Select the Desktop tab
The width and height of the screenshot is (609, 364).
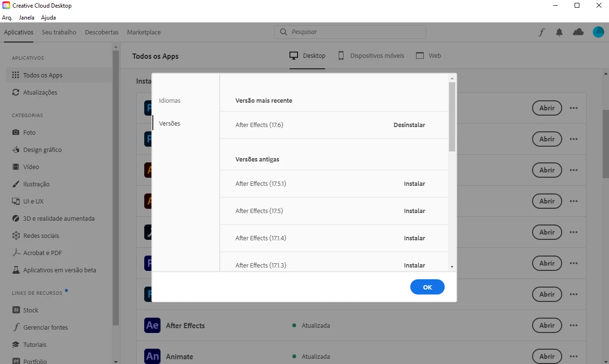[x=307, y=56]
